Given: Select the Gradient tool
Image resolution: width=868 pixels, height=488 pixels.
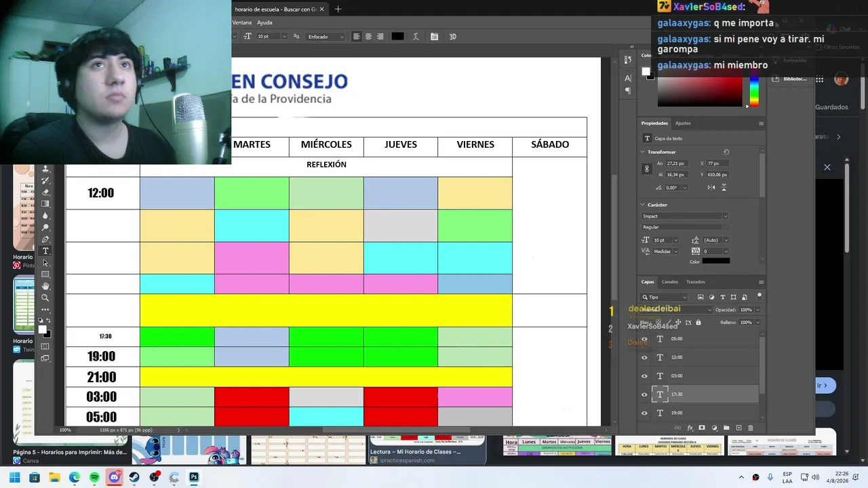Looking at the screenshot, I should pyautogui.click(x=46, y=204).
